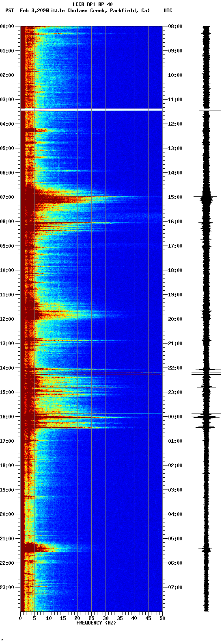Click the '14:00' label on the PST axis
This screenshot has width=224, height=644.
pyautogui.click(x=6, y=368)
